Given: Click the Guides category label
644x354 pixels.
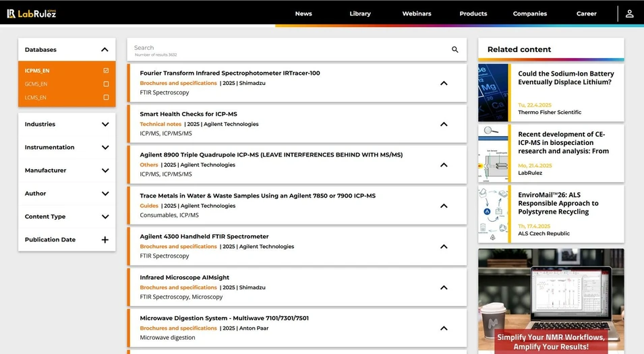Looking at the screenshot, I should tap(149, 206).
